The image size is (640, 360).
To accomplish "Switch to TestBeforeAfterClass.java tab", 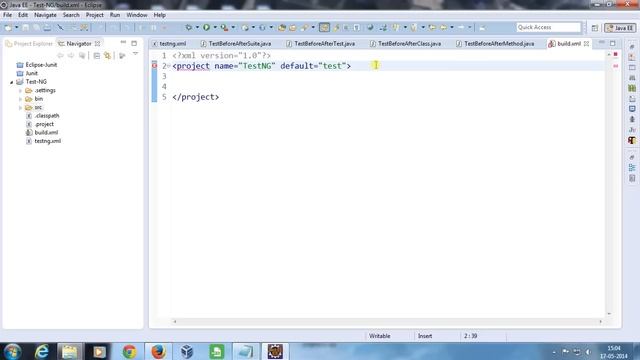I will 406,43.
